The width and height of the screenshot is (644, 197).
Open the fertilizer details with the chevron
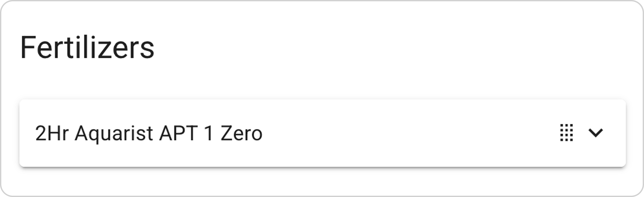tap(595, 133)
